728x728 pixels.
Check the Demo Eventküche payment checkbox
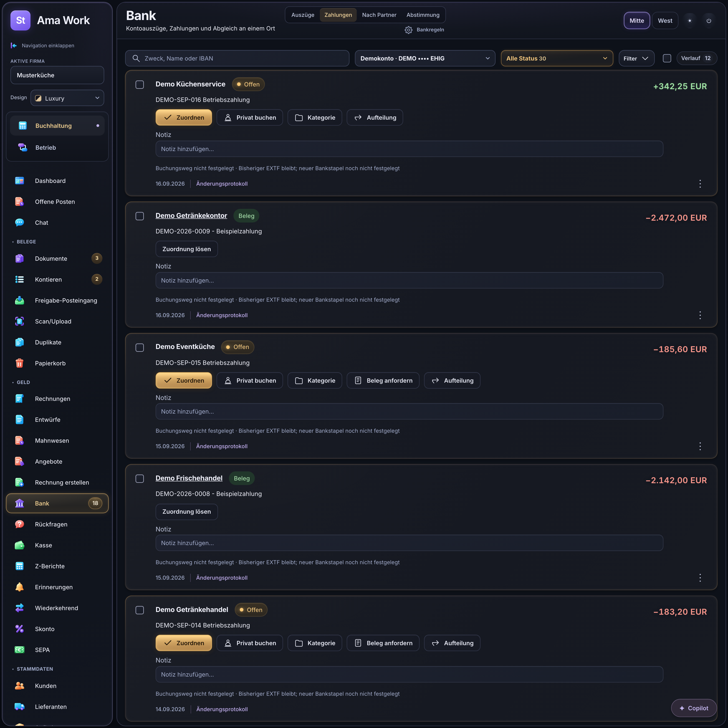(140, 347)
